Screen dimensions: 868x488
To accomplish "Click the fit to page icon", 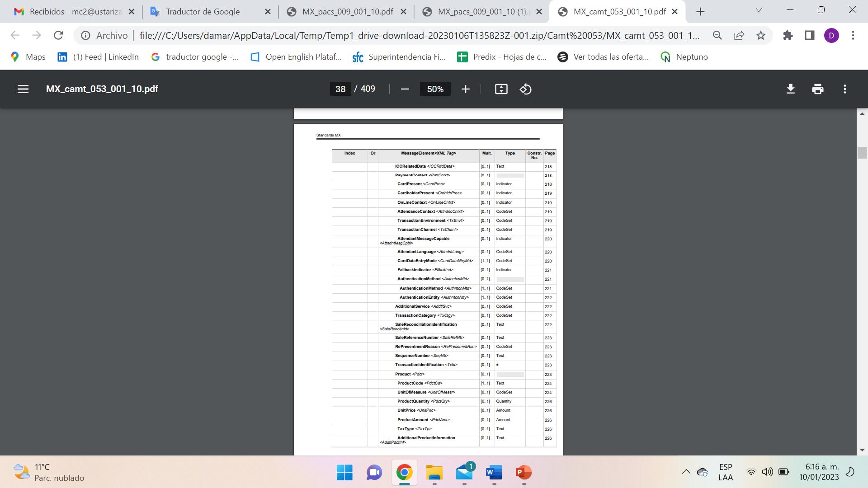I will pos(501,89).
